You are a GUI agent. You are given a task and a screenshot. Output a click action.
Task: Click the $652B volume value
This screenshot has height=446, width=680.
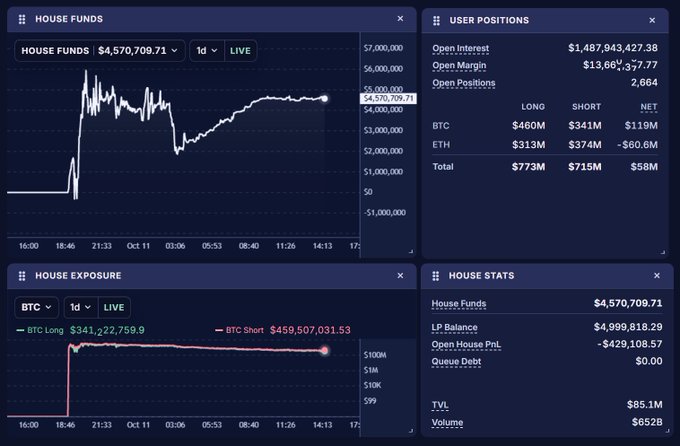click(x=647, y=422)
